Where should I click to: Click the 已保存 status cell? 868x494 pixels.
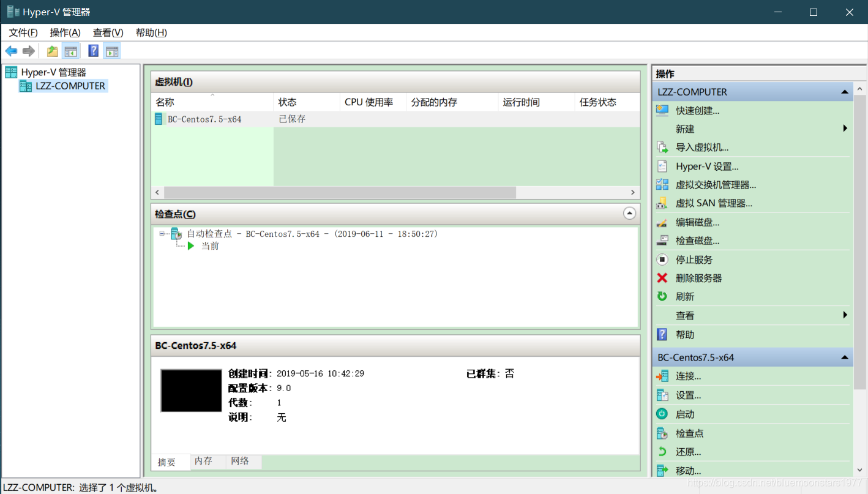click(292, 119)
